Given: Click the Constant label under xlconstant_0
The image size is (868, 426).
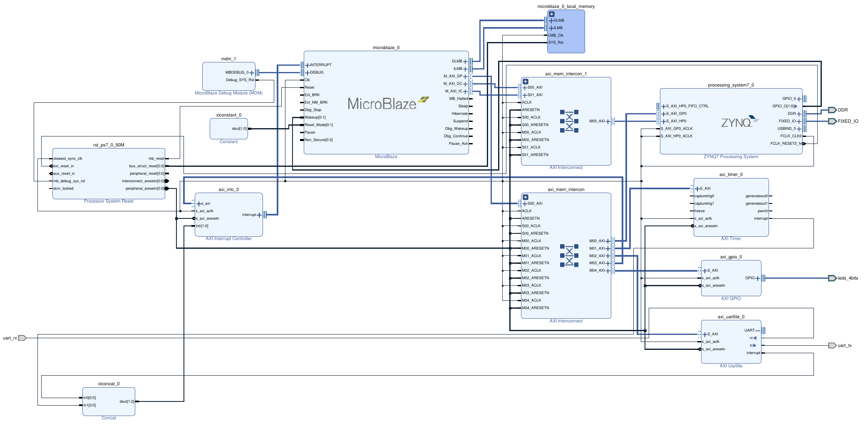Looking at the screenshot, I should [x=228, y=142].
